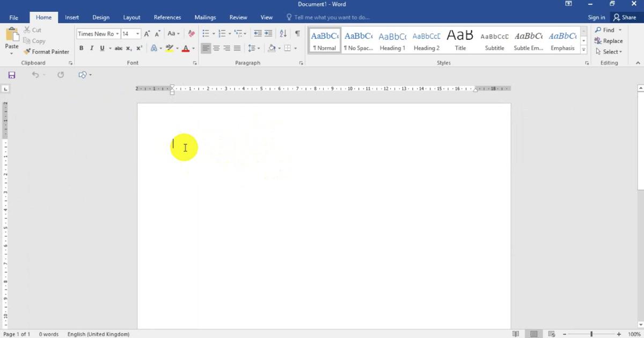
Task: Center align the text
Action: [216, 48]
